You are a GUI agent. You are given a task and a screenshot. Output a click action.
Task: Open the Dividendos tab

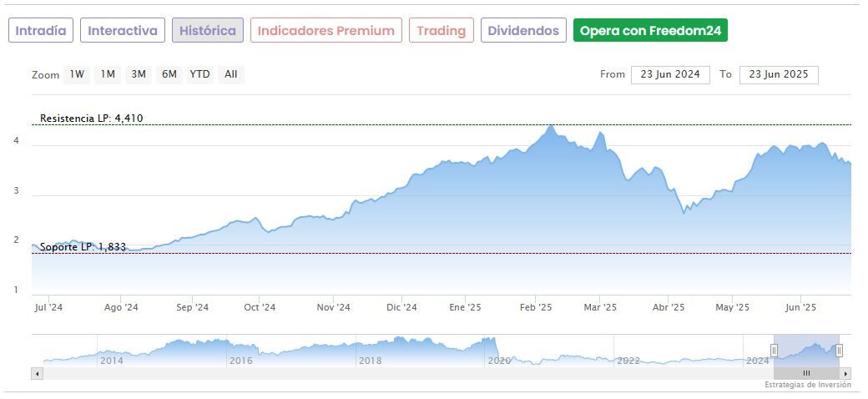click(x=523, y=31)
